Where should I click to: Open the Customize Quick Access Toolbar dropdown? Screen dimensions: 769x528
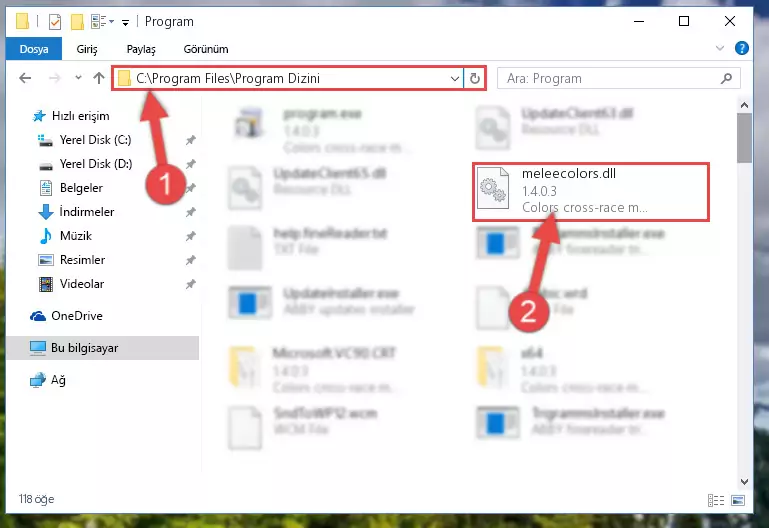point(126,23)
